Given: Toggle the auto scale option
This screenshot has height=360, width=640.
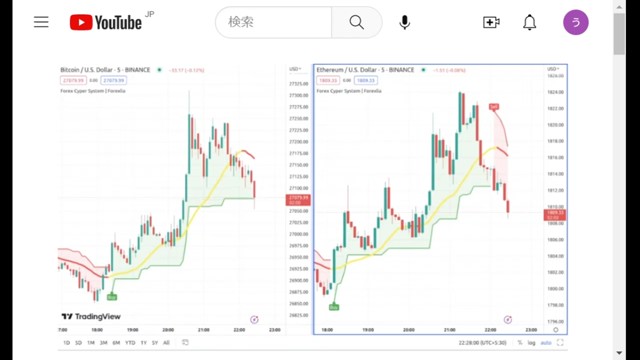Looking at the screenshot, I should coord(546,342).
